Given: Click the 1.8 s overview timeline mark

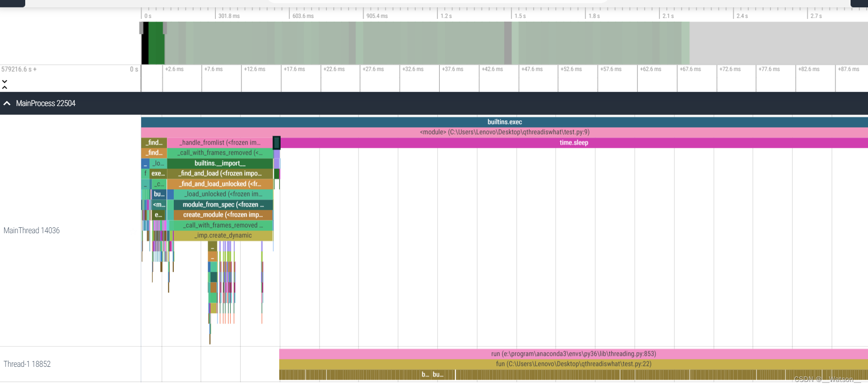Looking at the screenshot, I should point(594,16).
